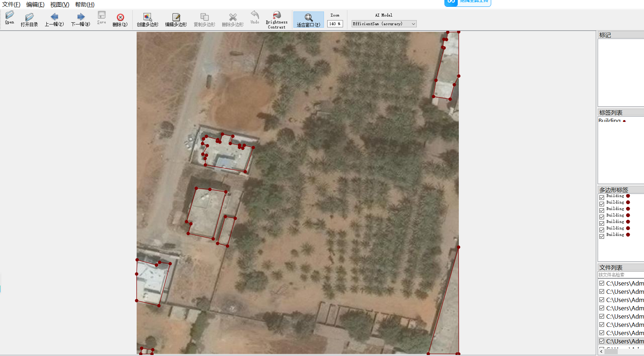The image size is (644, 356).
Task: Go to next image with 下一幅
Action: click(81, 19)
